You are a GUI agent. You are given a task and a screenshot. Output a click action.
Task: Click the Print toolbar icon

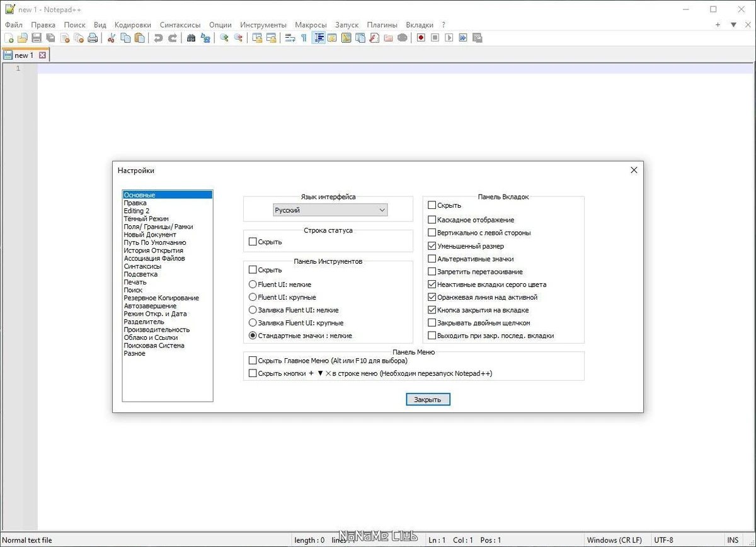click(93, 38)
